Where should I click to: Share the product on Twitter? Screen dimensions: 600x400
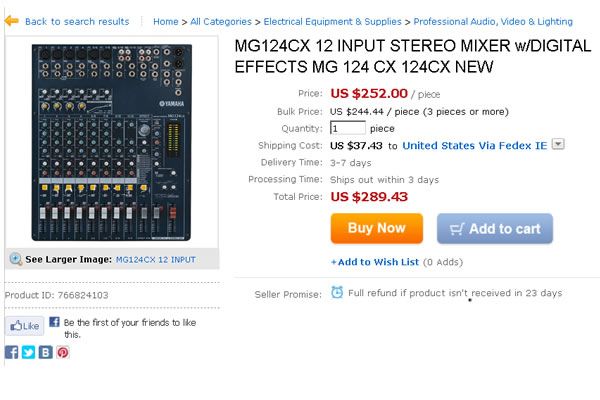pos(28,352)
